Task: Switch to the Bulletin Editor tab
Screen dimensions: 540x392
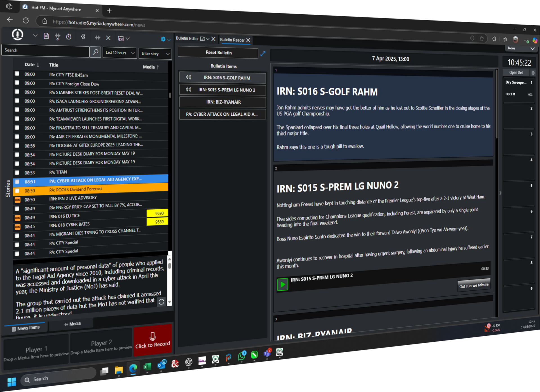Action: click(187, 38)
